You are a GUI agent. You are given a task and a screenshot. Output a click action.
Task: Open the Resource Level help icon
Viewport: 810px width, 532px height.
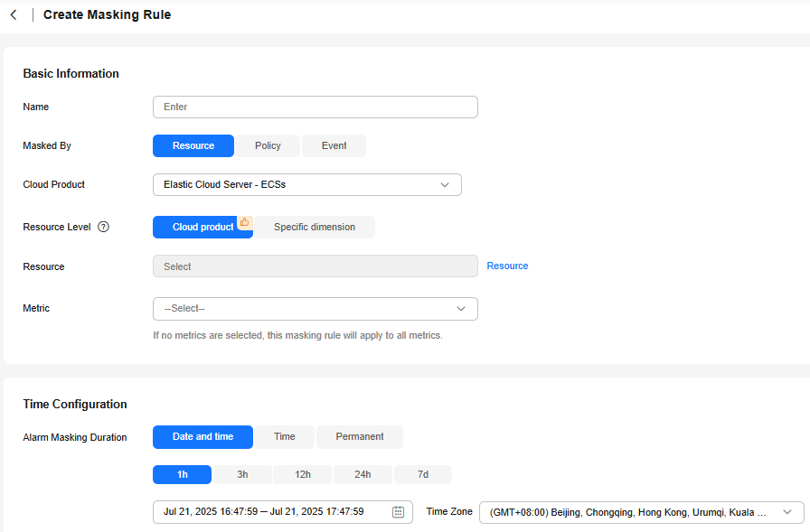[x=103, y=227]
